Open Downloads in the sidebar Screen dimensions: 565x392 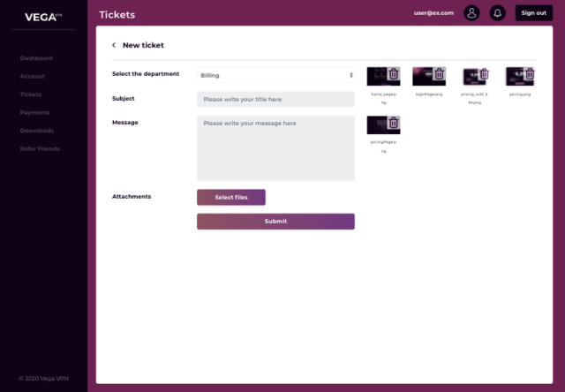36,131
